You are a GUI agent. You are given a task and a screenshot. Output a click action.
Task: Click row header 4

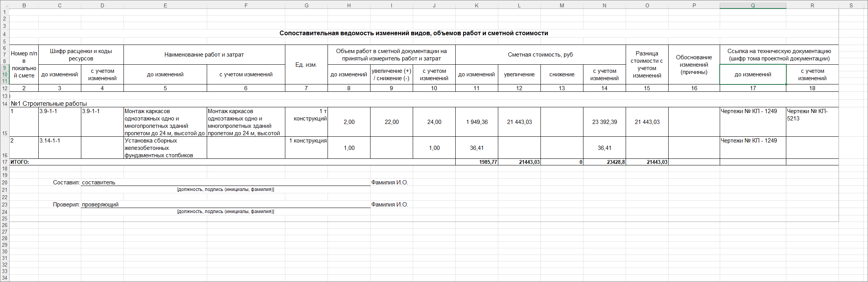coord(5,34)
